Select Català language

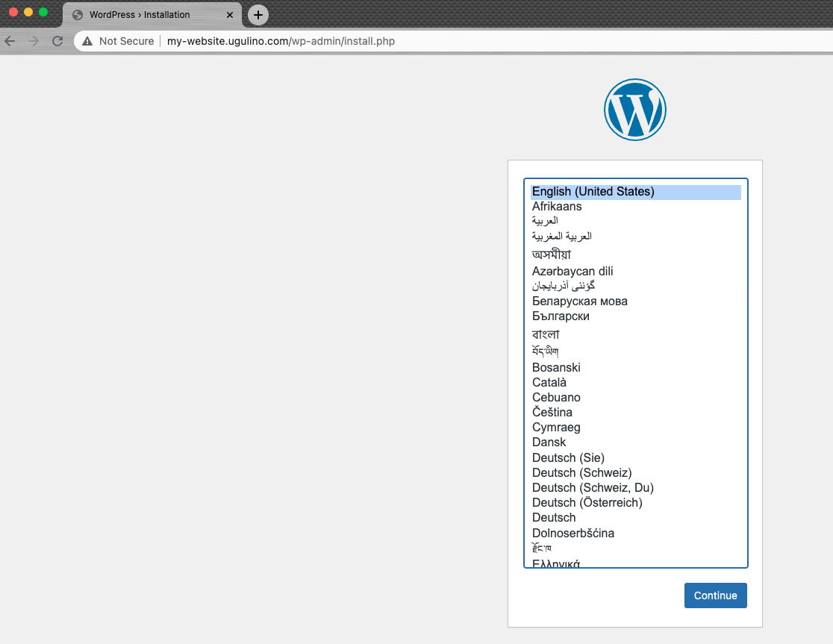pos(636,382)
